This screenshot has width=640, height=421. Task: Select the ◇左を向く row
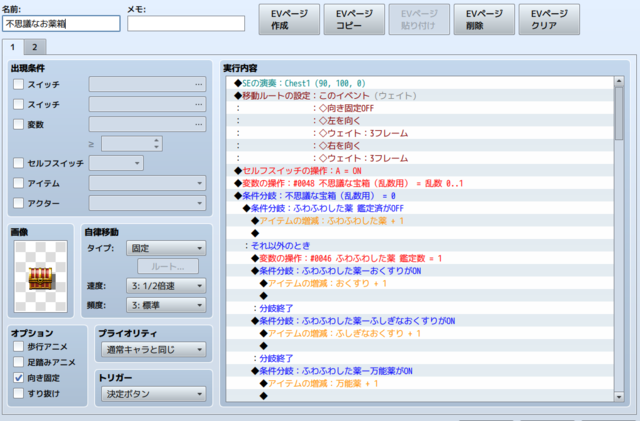coord(420,120)
